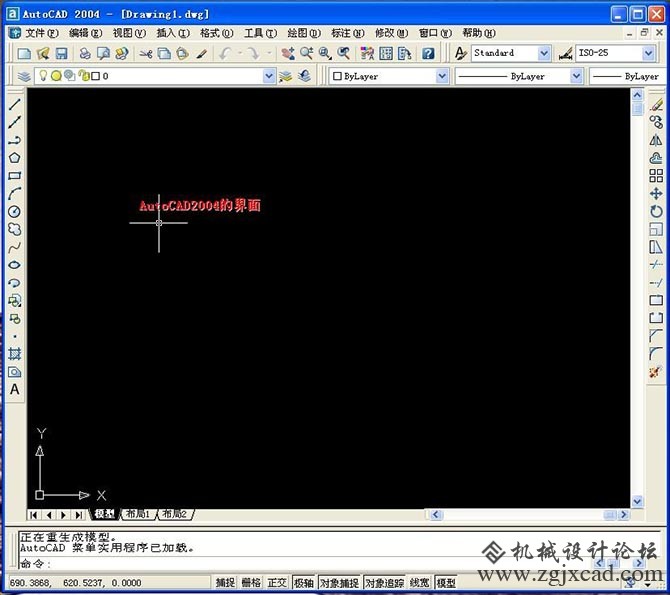Toggle the 模型 model space button
This screenshot has height=595, width=670.
point(446,583)
